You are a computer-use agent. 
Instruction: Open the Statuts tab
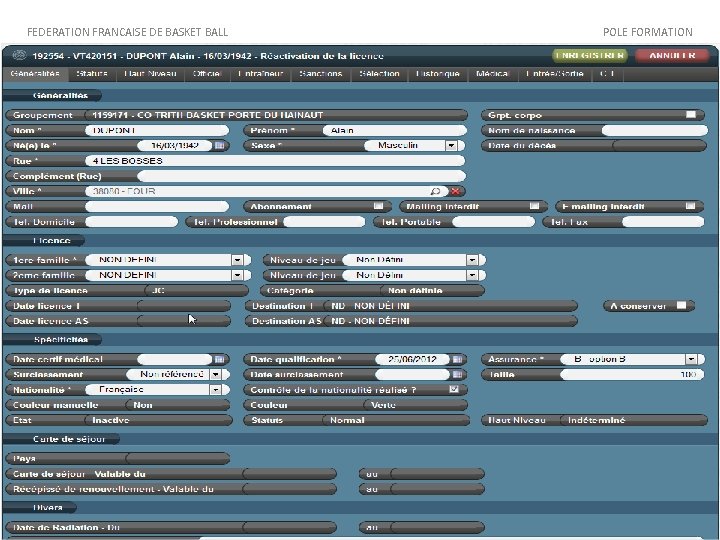(92, 73)
